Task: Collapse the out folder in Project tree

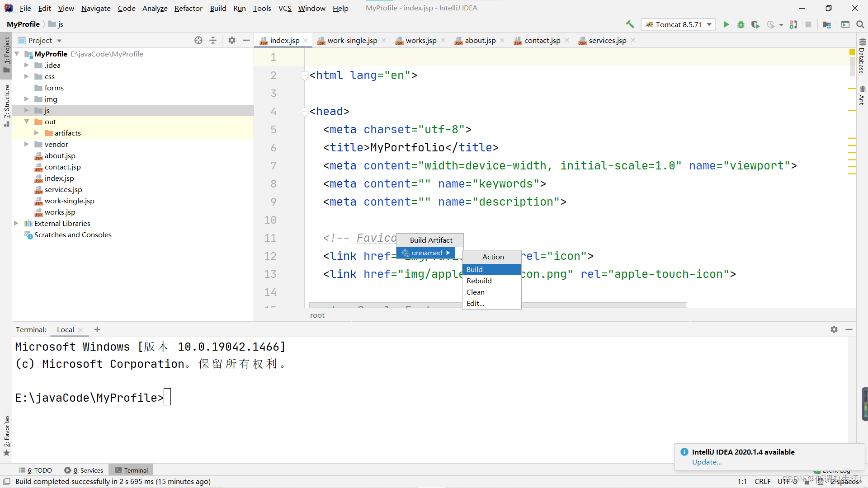Action: (26, 122)
